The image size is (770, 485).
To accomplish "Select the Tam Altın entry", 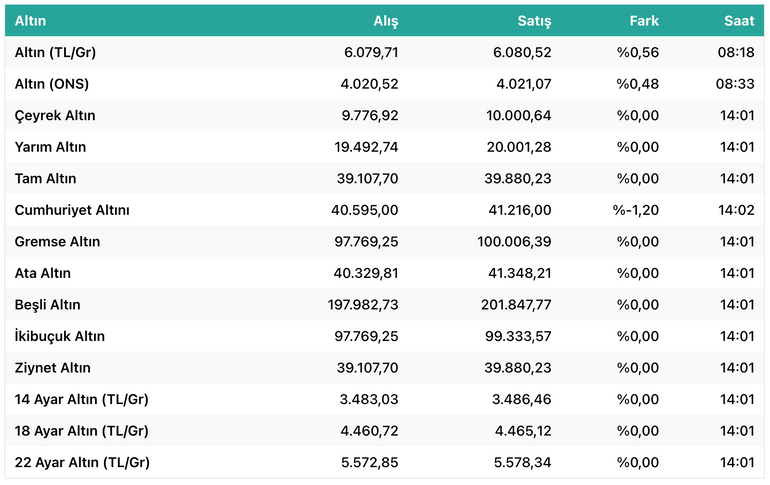I will coord(45,178).
